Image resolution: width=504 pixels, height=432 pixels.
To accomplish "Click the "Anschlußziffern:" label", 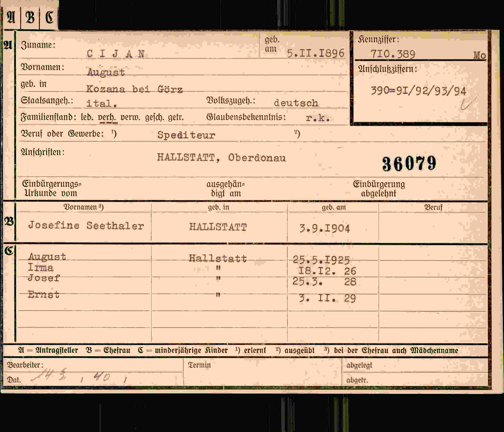I will click(388, 69).
